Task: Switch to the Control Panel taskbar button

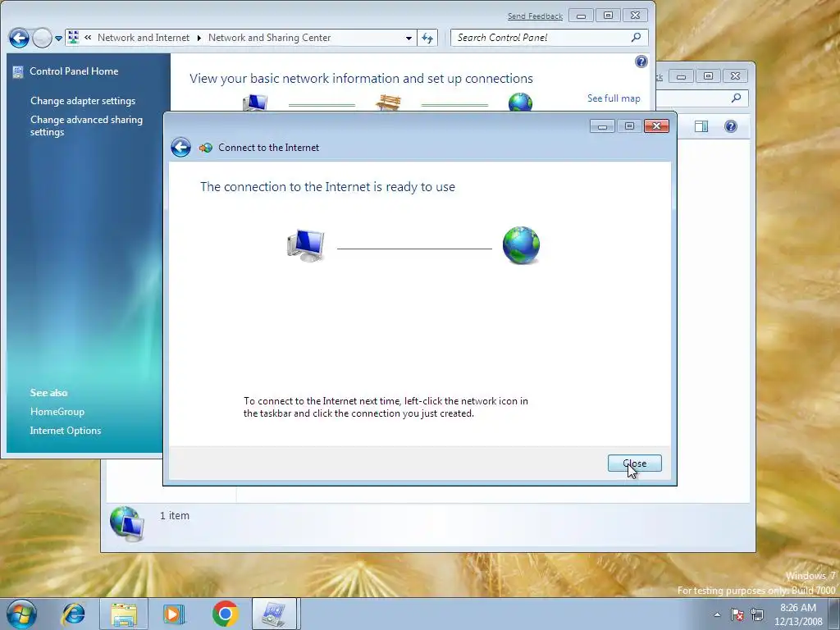Action: (x=274, y=614)
